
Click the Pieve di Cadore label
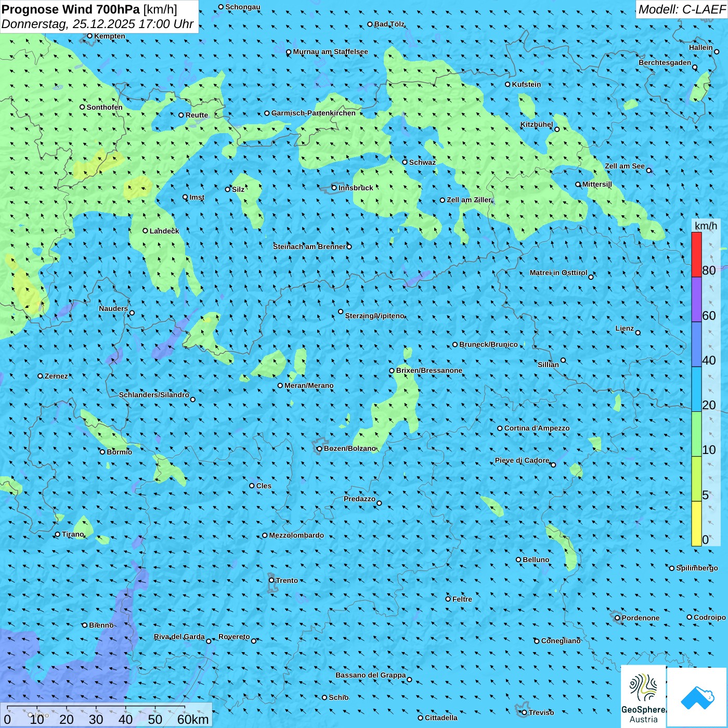[x=522, y=460]
